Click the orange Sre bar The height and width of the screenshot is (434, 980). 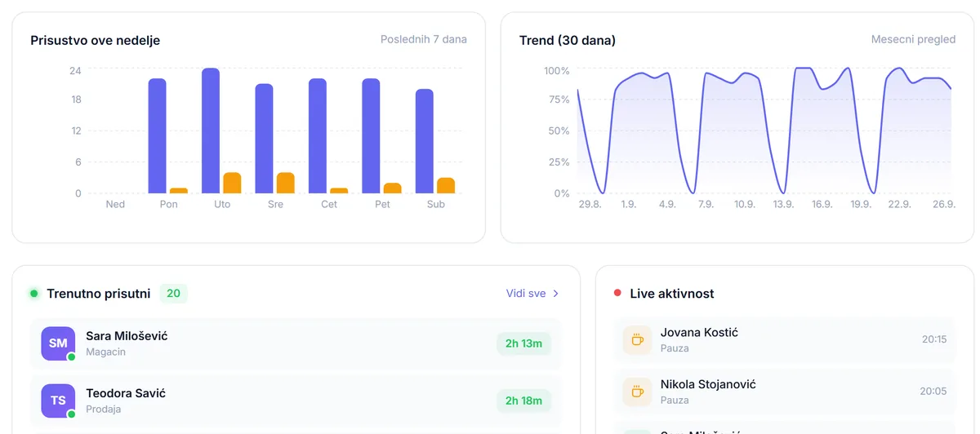click(285, 183)
